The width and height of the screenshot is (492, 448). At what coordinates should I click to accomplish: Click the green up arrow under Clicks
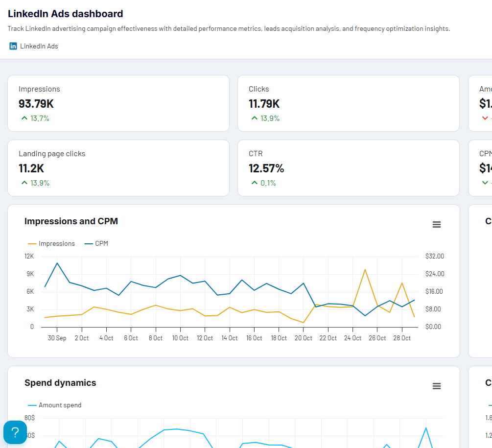(255, 118)
